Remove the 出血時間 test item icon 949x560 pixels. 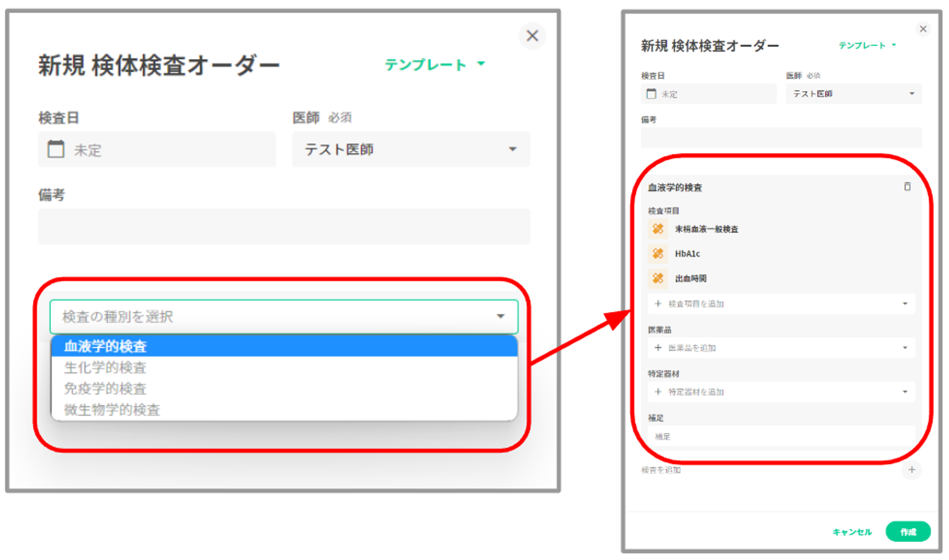tap(658, 278)
